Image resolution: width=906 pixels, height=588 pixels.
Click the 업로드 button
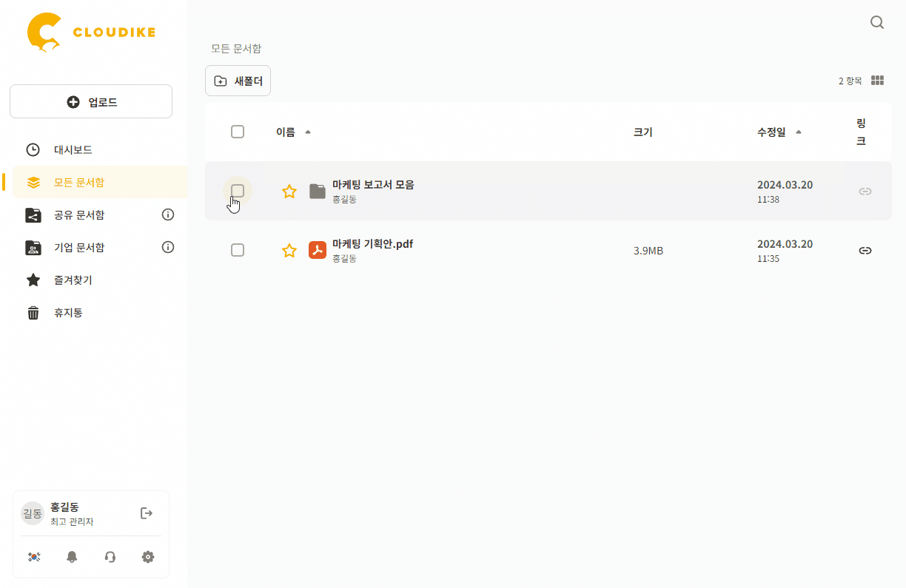(91, 102)
